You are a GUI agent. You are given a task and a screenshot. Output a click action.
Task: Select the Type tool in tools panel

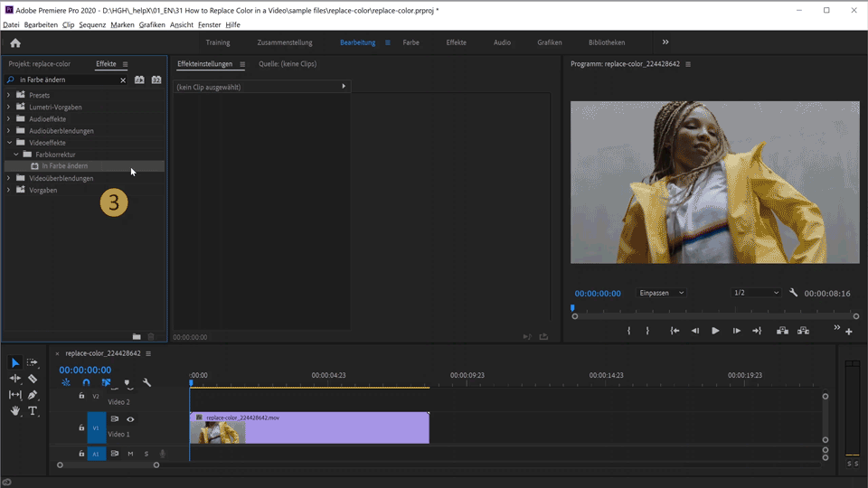pos(33,411)
